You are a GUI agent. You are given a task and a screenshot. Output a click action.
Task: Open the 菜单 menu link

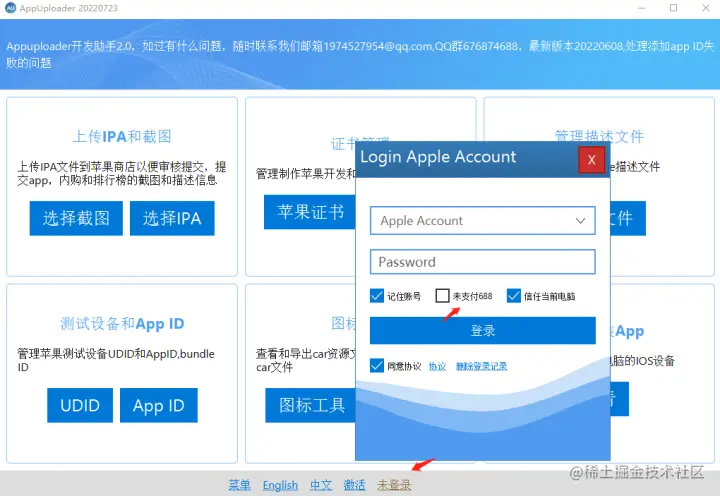pyautogui.click(x=240, y=485)
